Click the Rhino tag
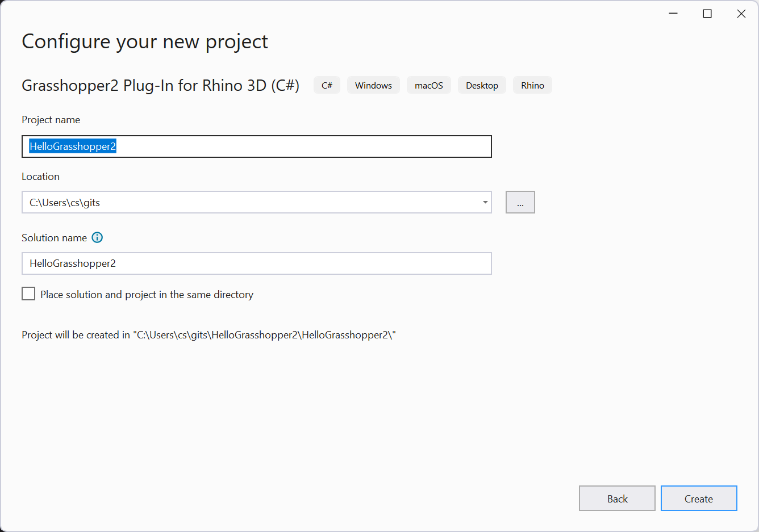Viewport: 759px width, 532px height. tap(532, 85)
